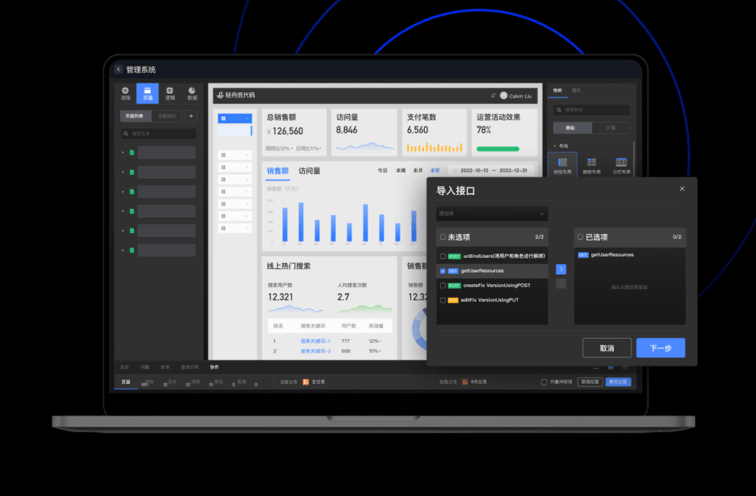Expand the first page tree item arrow
Image resolution: width=756 pixels, height=496 pixels.
(123, 153)
